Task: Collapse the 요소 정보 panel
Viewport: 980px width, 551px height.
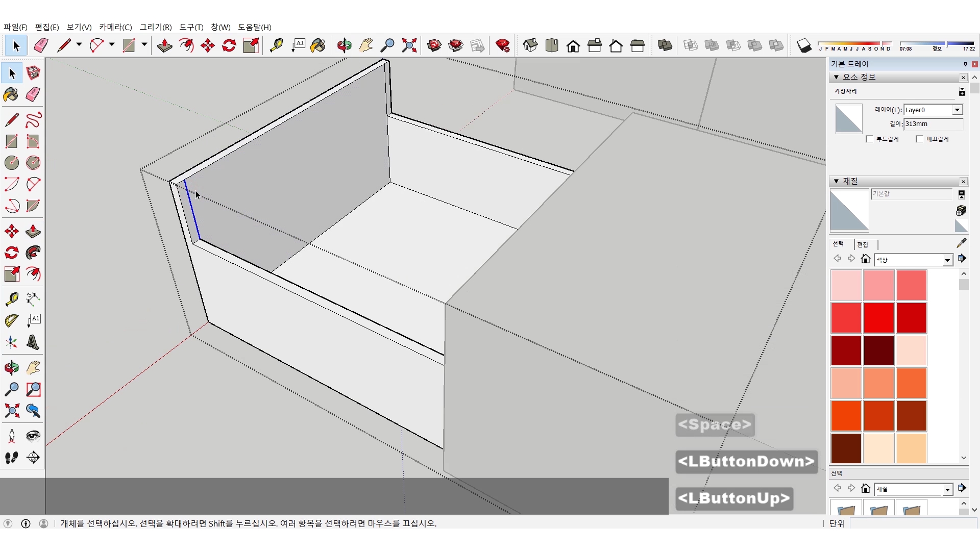Action: [x=836, y=77]
